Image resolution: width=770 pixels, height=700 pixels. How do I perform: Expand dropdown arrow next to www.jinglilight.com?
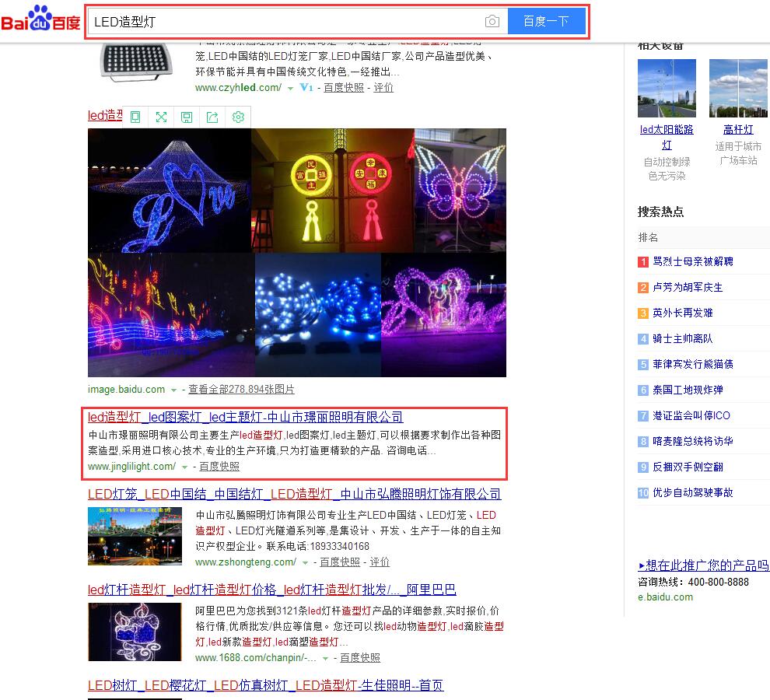184,467
